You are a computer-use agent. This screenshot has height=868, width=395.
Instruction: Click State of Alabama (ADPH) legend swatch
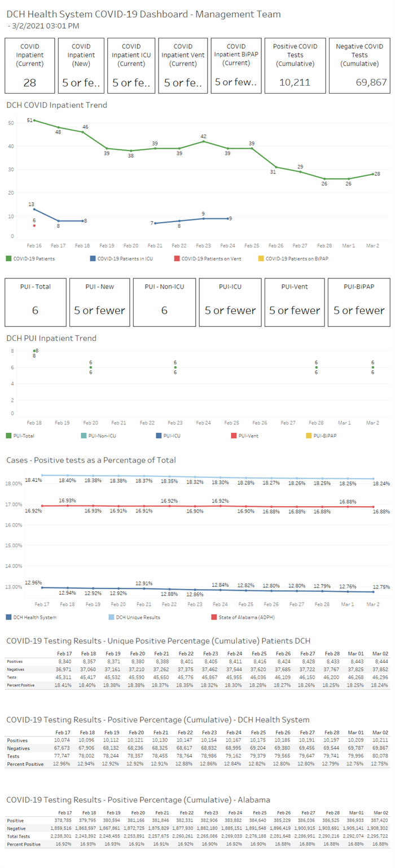(215, 617)
